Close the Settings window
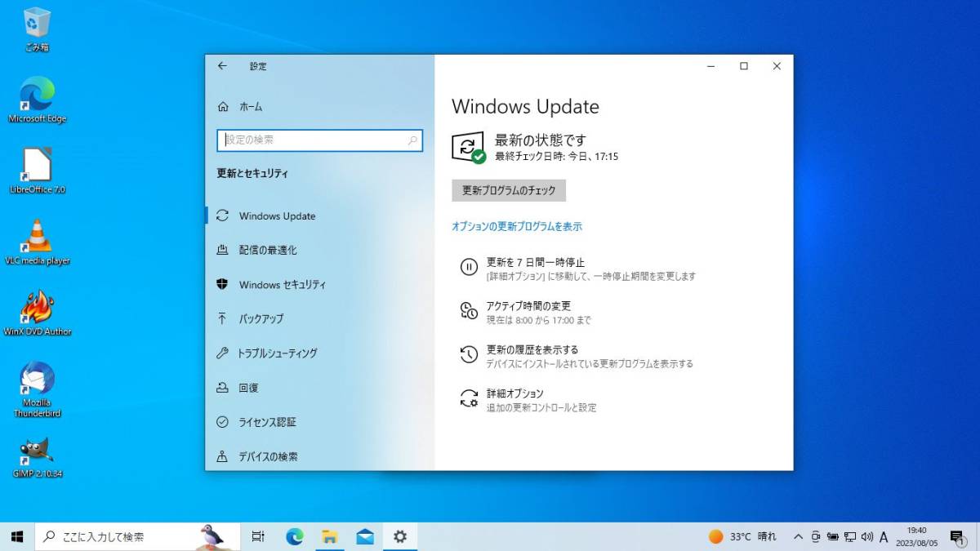This screenshot has width=980, height=551. pyautogui.click(x=777, y=67)
